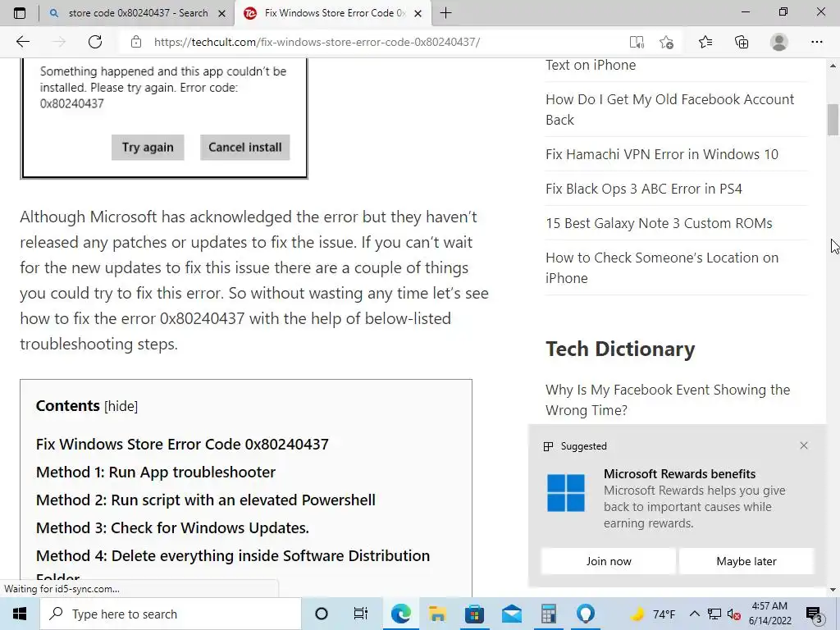The width and height of the screenshot is (840, 630).
Task: Switch to store code 0x80240437 Search tab
Action: click(138, 13)
